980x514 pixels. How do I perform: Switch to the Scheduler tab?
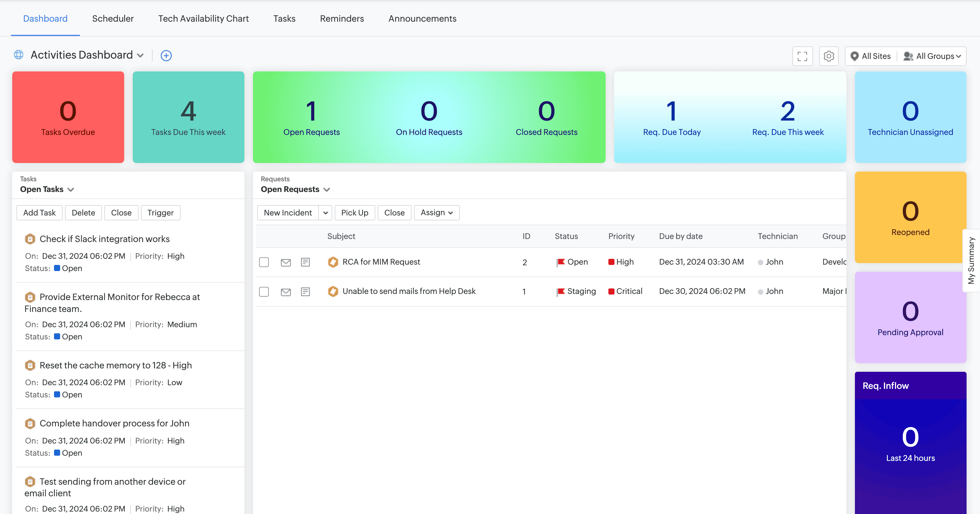tap(113, 18)
